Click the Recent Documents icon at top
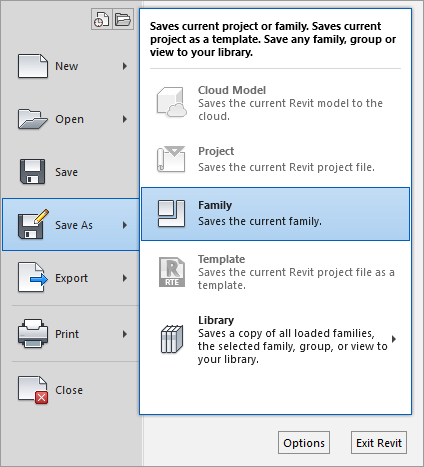424x467 pixels. tap(102, 19)
